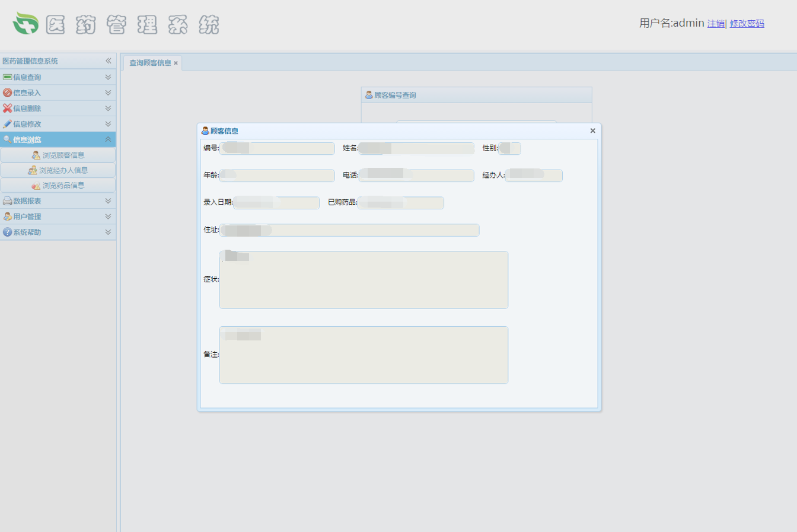Viewport: 797px width, 532px height.
Task: Click the 姓名 input field
Action: (416, 148)
